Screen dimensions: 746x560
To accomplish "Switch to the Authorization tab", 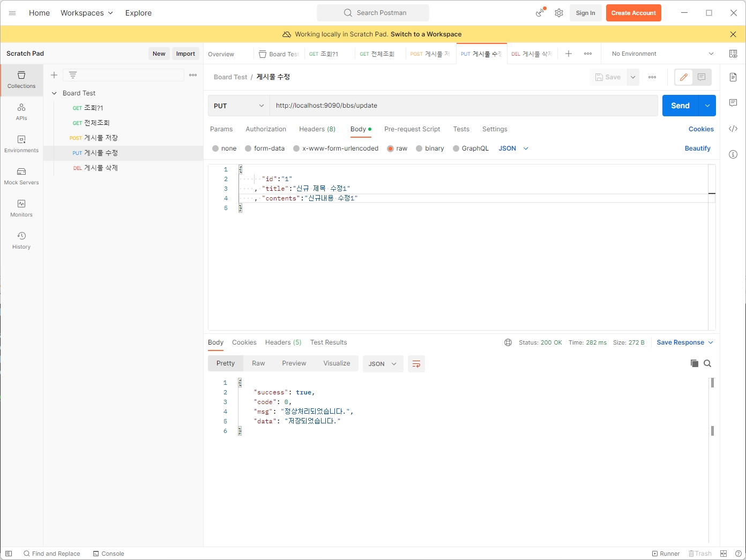I will pyautogui.click(x=266, y=129).
